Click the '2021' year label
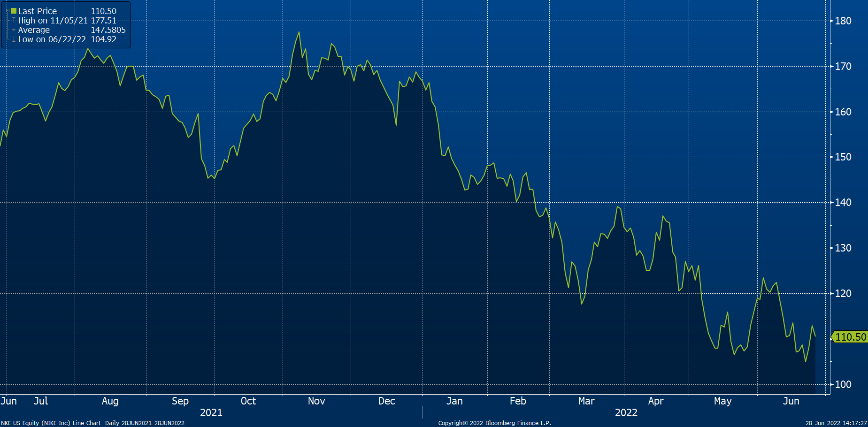 coord(211,412)
